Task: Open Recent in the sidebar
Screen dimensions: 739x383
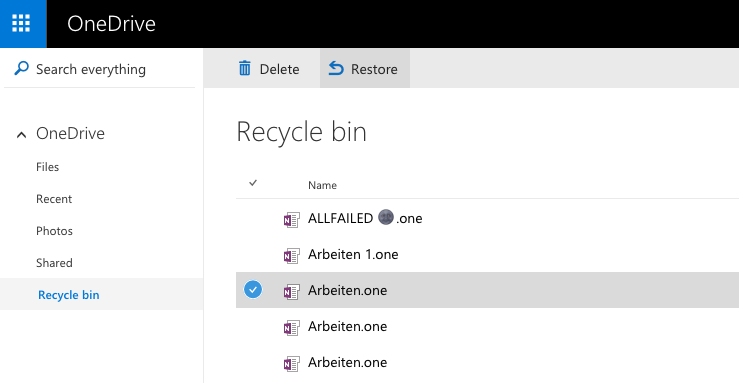Action: (54, 199)
